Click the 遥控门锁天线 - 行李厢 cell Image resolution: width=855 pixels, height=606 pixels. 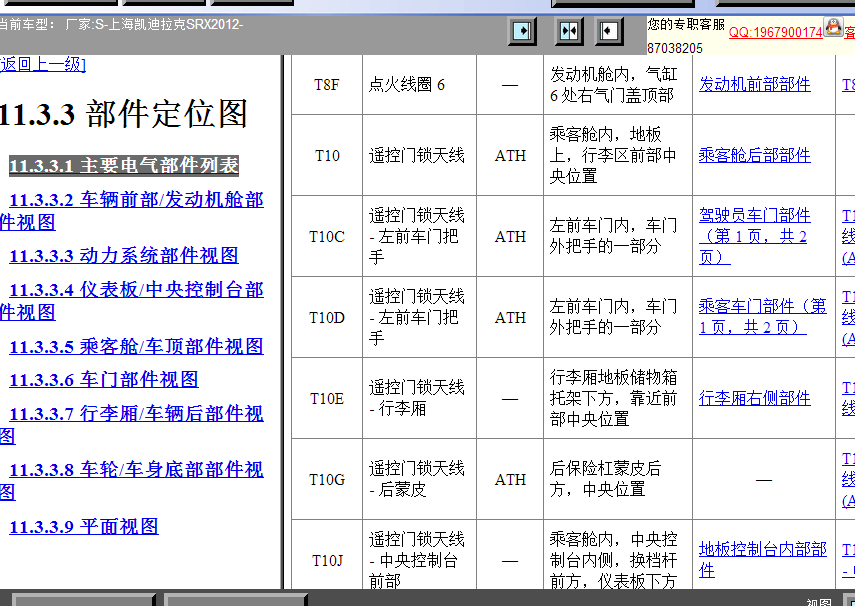click(x=419, y=398)
